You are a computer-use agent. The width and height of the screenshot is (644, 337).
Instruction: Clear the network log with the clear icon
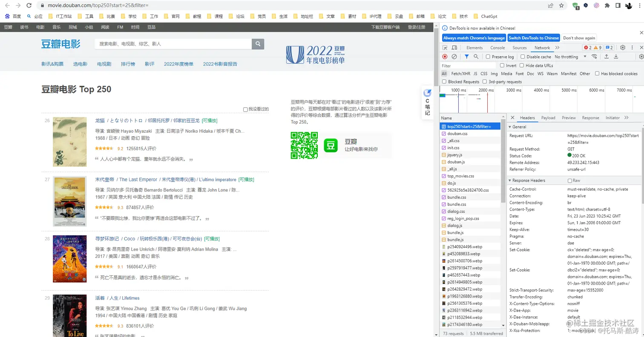coord(454,57)
